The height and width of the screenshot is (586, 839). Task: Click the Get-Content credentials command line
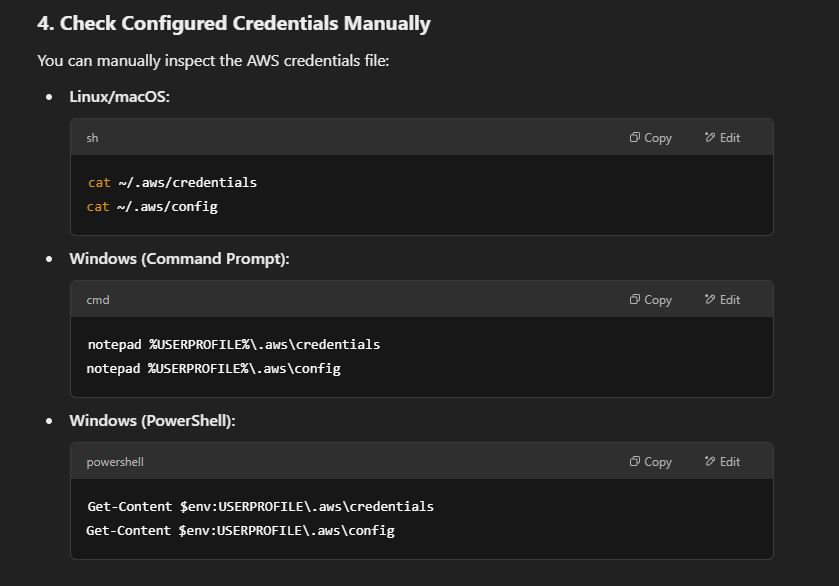[261, 506]
